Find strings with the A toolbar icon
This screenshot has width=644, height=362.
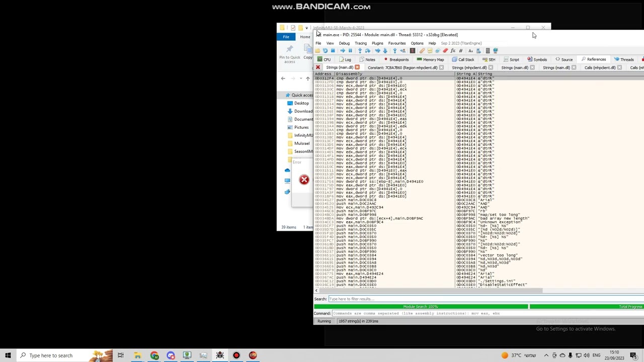click(470, 50)
